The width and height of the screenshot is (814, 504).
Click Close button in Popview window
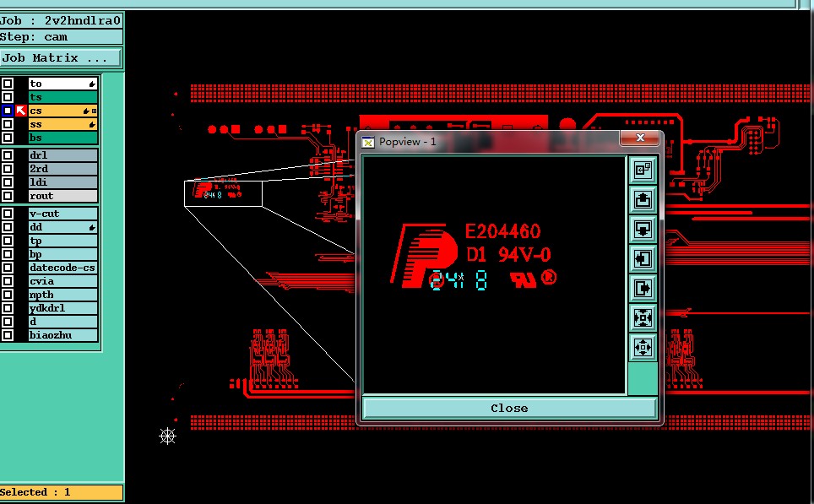coord(509,408)
